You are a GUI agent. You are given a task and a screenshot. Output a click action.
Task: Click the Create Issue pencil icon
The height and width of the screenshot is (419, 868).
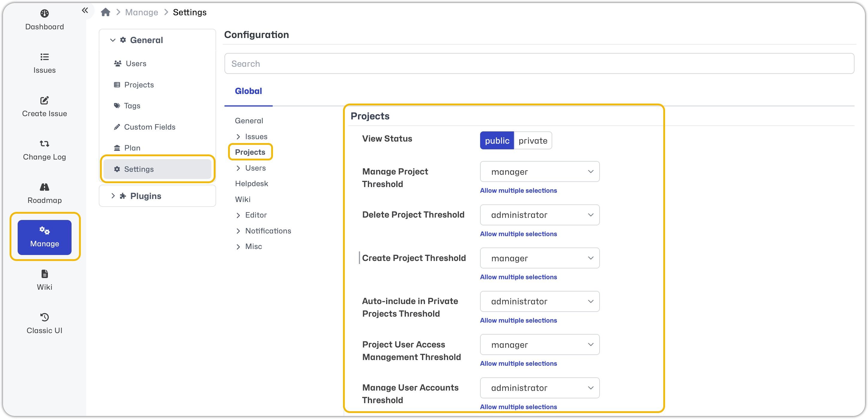(x=45, y=100)
